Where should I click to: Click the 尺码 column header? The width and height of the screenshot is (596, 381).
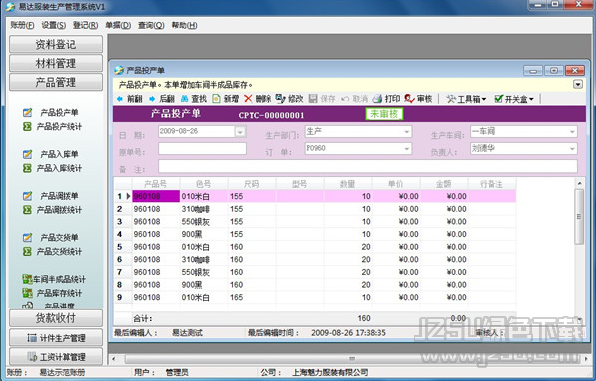point(252,184)
